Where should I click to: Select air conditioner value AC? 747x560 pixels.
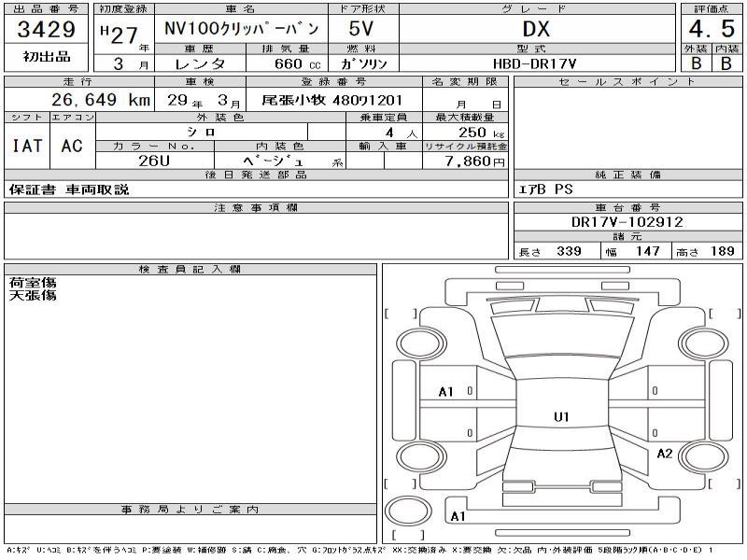pos(72,146)
